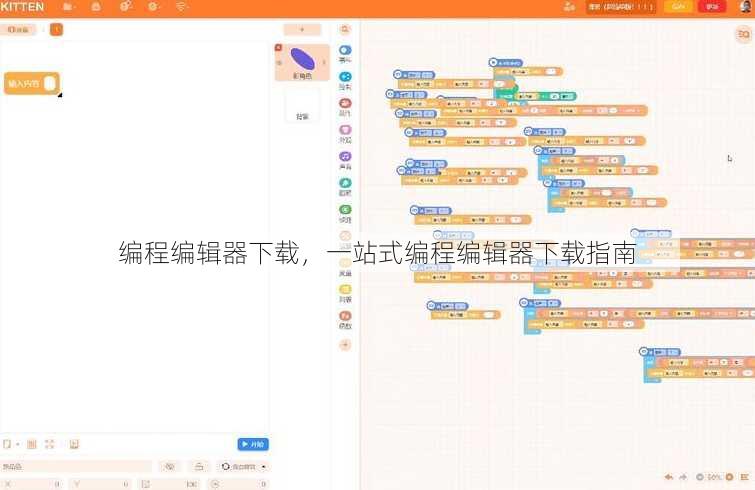Delete the purple sprite with red X
The width and height of the screenshot is (755, 490).
coord(278,47)
